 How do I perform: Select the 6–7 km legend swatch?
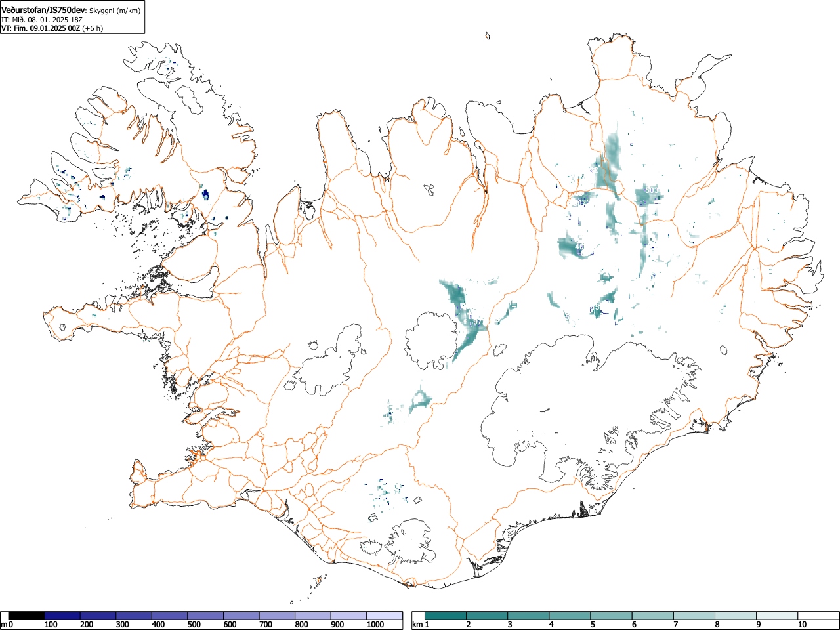652,616
